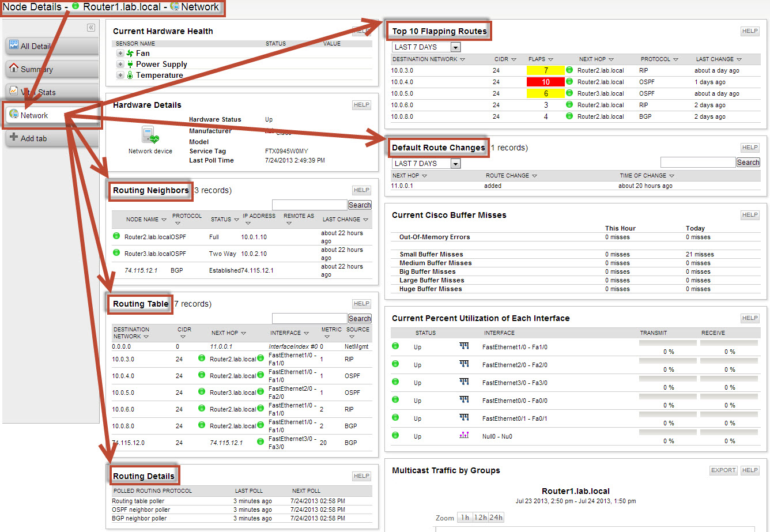
Task: Click interface icon for FastEthernet0/1 - Fa0/1
Action: tap(464, 417)
